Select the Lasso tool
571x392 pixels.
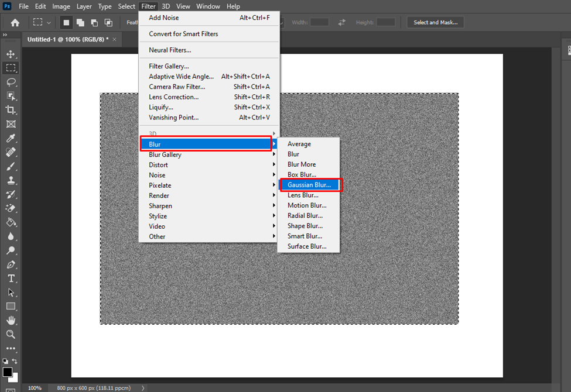(x=11, y=82)
